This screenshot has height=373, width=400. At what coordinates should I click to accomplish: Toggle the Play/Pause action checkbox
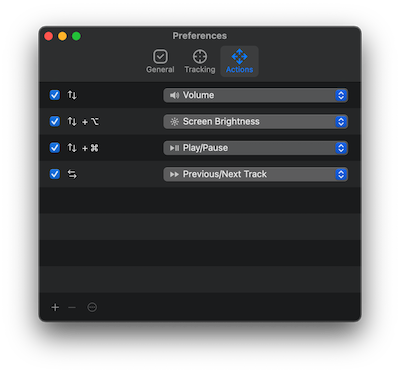[x=55, y=148]
